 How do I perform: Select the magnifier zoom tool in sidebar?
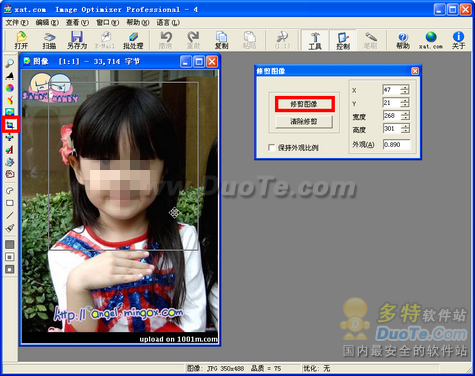click(10, 63)
